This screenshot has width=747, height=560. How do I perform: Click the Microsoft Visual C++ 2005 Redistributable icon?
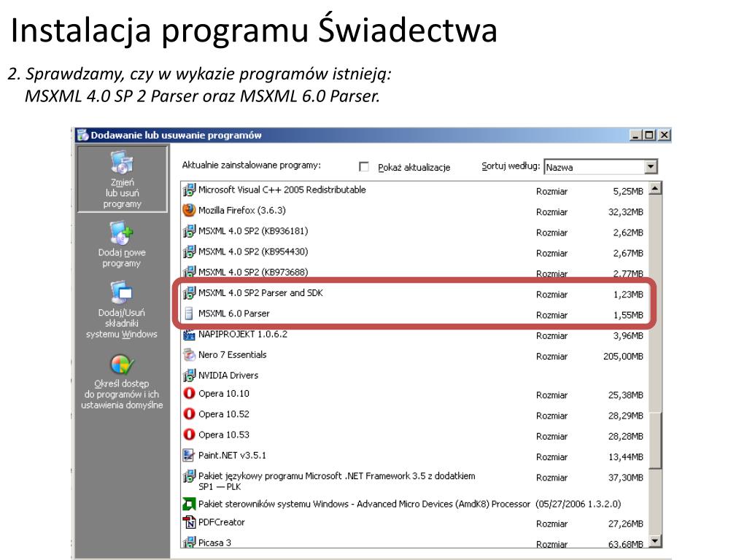click(189, 190)
